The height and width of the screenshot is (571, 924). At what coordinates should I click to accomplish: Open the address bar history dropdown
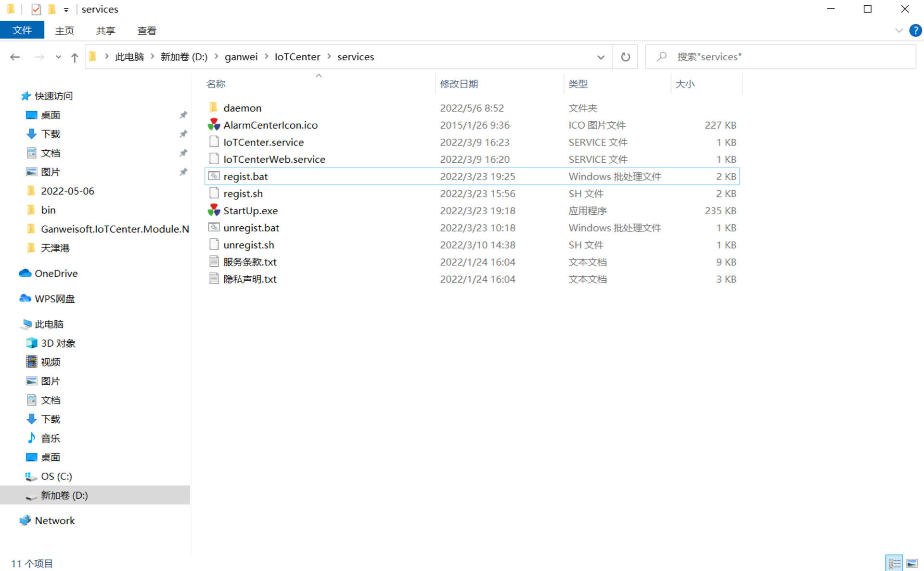601,57
